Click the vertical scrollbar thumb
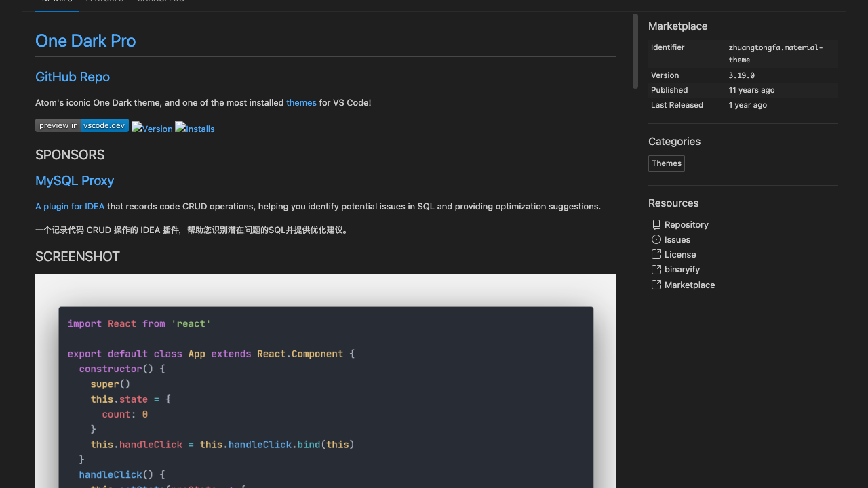This screenshot has width=868, height=488. point(635,51)
